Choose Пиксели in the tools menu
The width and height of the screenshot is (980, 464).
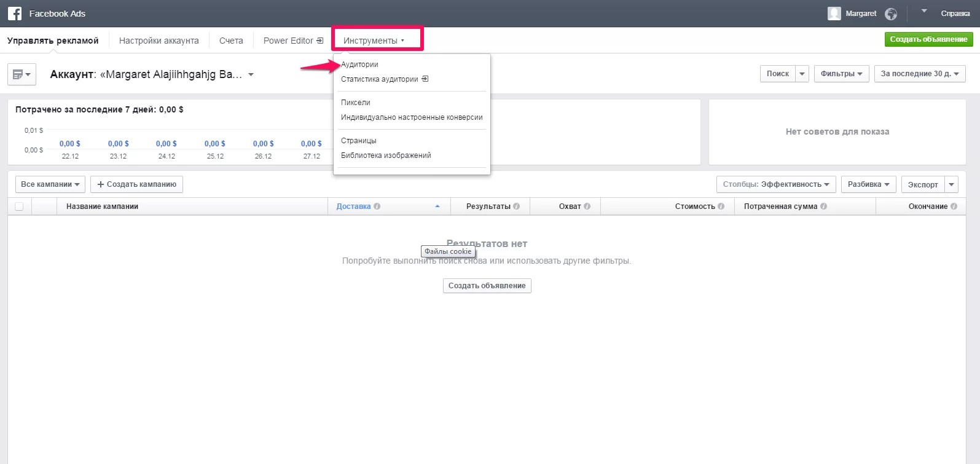coord(356,103)
